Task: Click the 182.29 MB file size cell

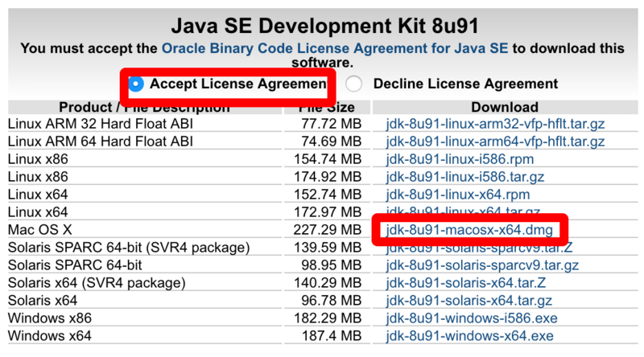Action: pos(328,318)
